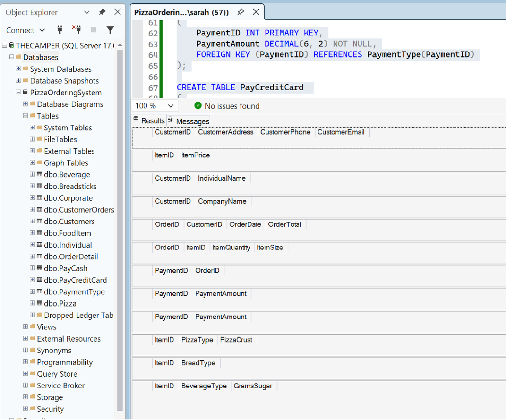
Task: Select dbo.Breadsticks in the tree
Action: 70,186
